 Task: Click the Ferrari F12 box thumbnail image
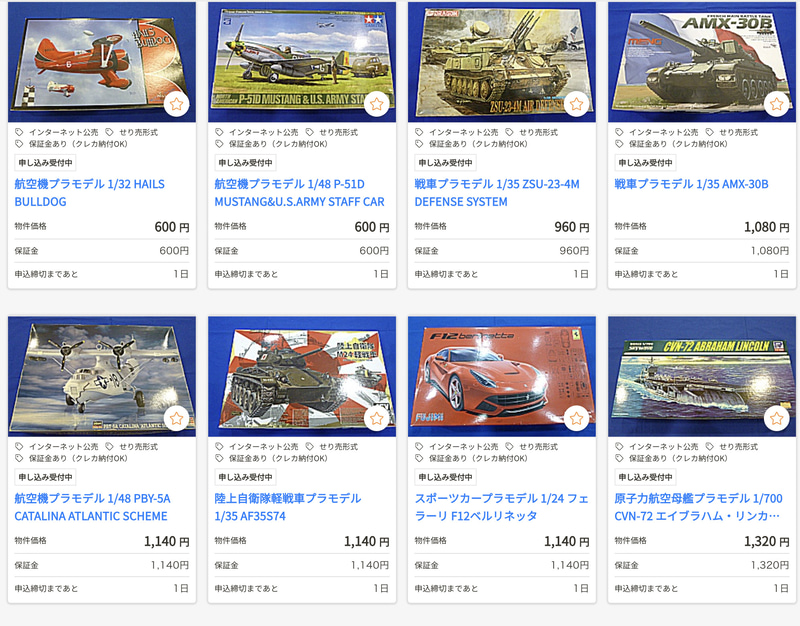pyautogui.click(x=502, y=376)
